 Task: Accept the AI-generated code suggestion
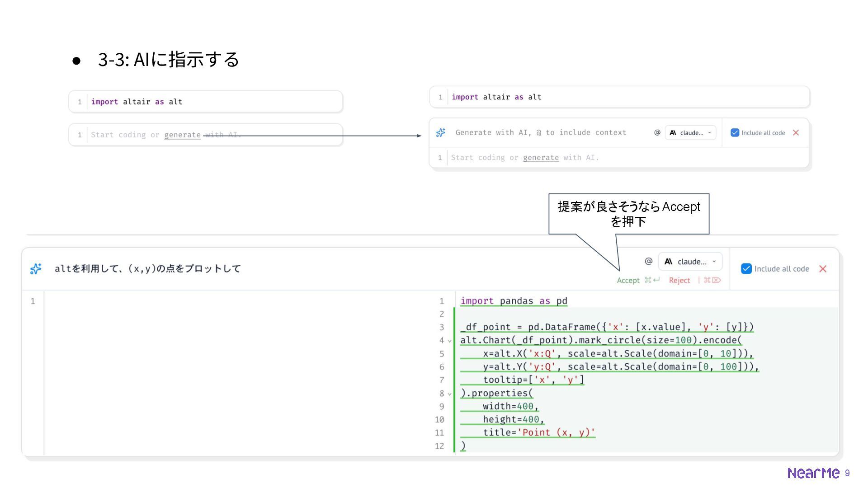click(628, 280)
